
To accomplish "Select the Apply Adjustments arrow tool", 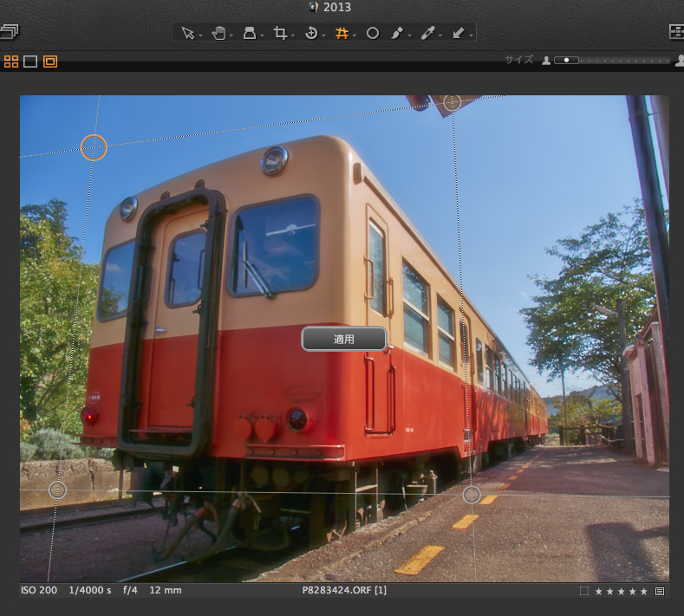I will tap(458, 33).
